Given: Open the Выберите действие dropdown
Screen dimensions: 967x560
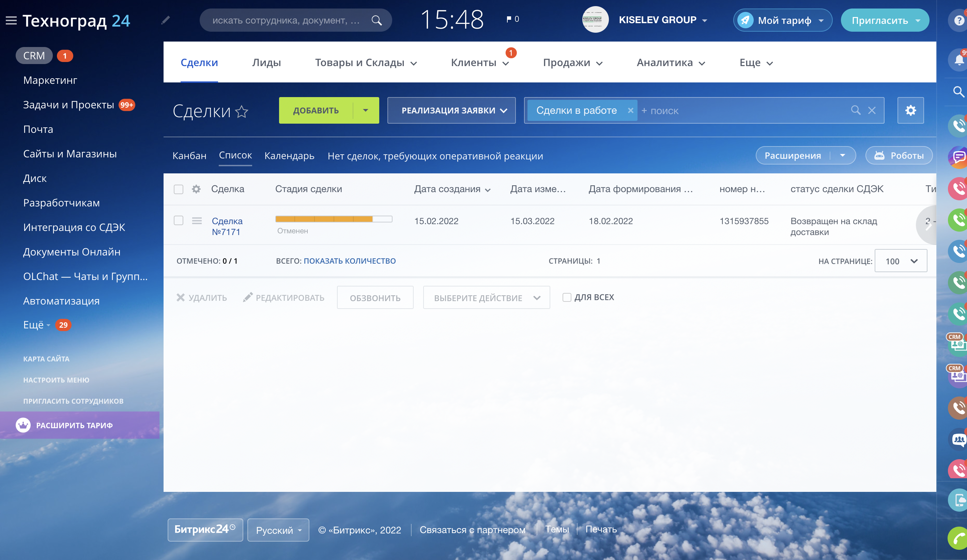Looking at the screenshot, I should [486, 297].
